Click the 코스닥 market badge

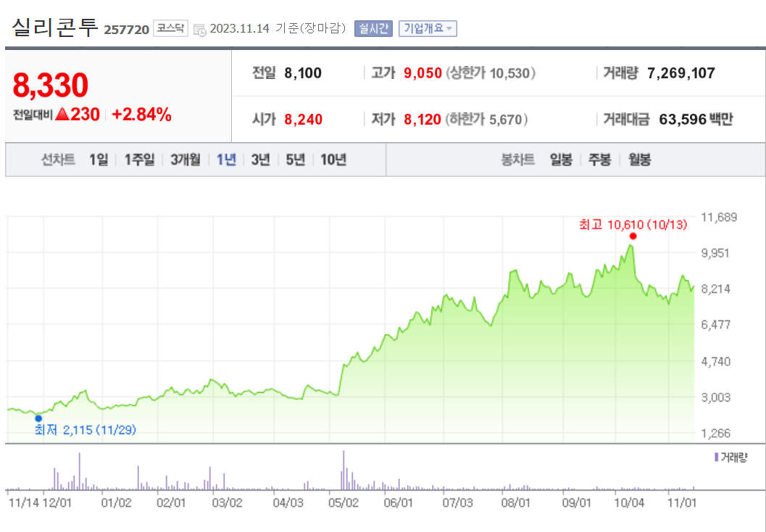click(170, 28)
